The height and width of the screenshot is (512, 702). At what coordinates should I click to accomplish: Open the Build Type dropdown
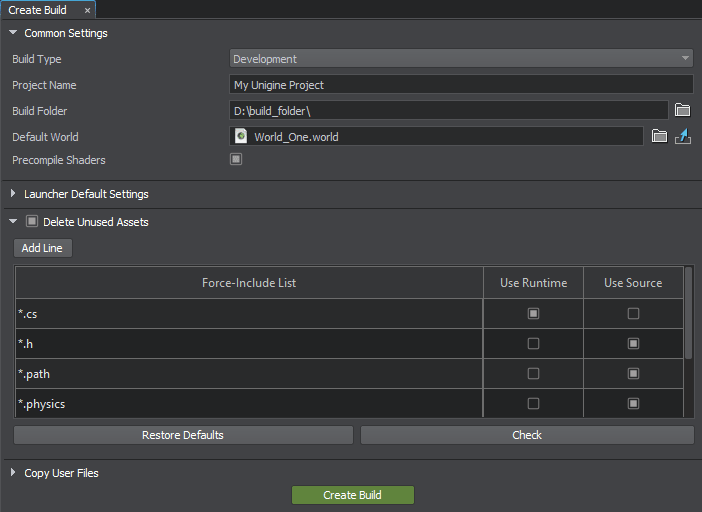[x=461, y=59]
